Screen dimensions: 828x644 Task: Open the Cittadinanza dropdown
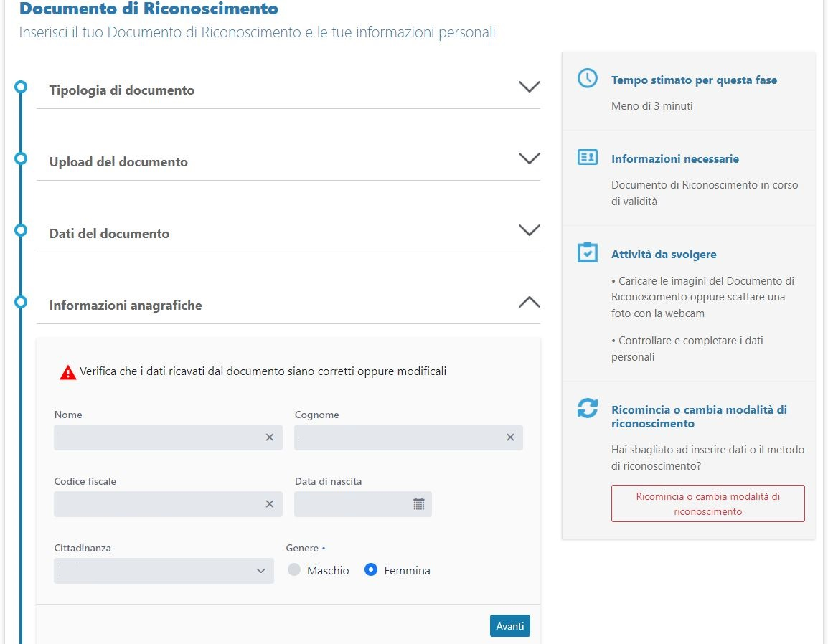tap(164, 571)
